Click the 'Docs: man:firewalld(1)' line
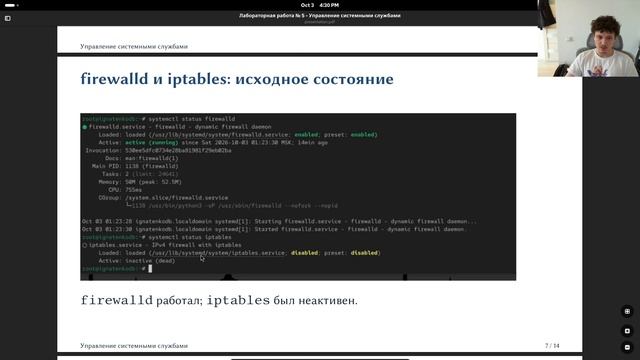The height and width of the screenshot is (360, 640). pos(142,158)
